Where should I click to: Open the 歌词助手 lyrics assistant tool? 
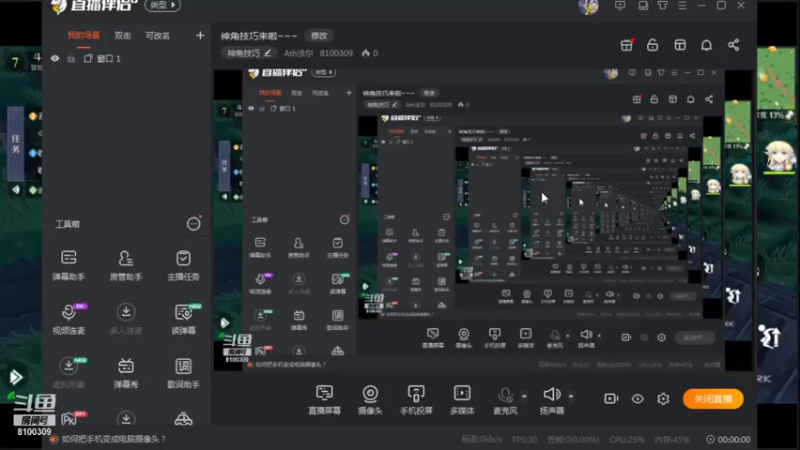click(183, 373)
